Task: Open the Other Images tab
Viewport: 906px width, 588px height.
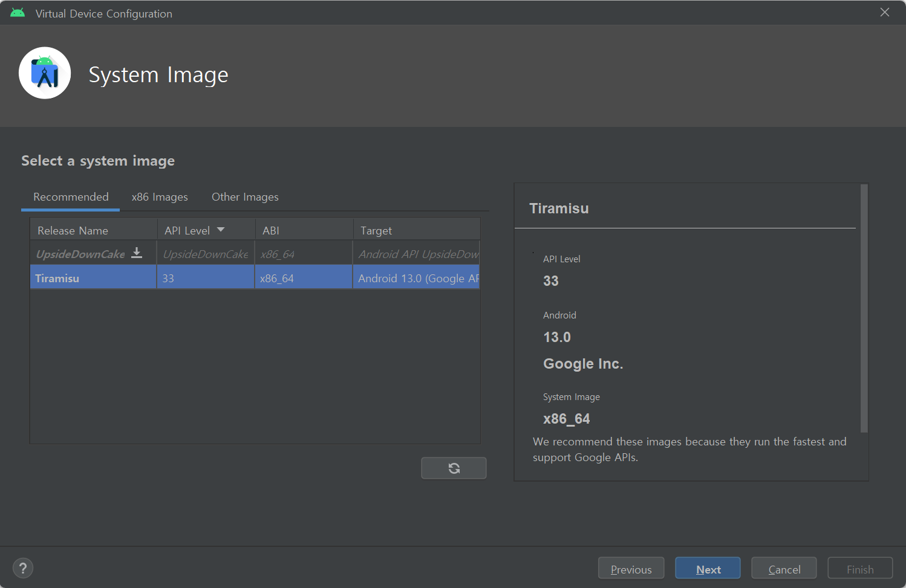Action: (x=245, y=197)
